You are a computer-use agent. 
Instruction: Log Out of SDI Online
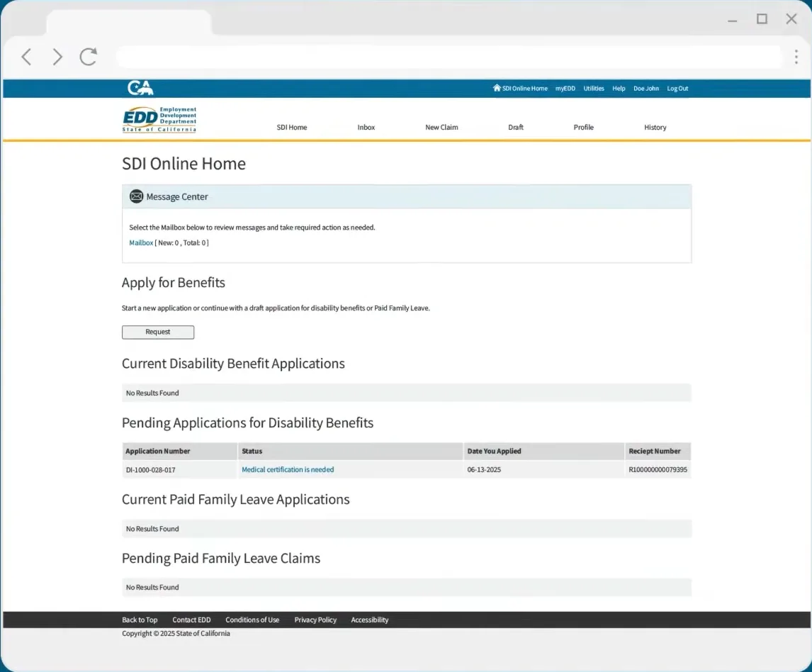[x=677, y=89]
